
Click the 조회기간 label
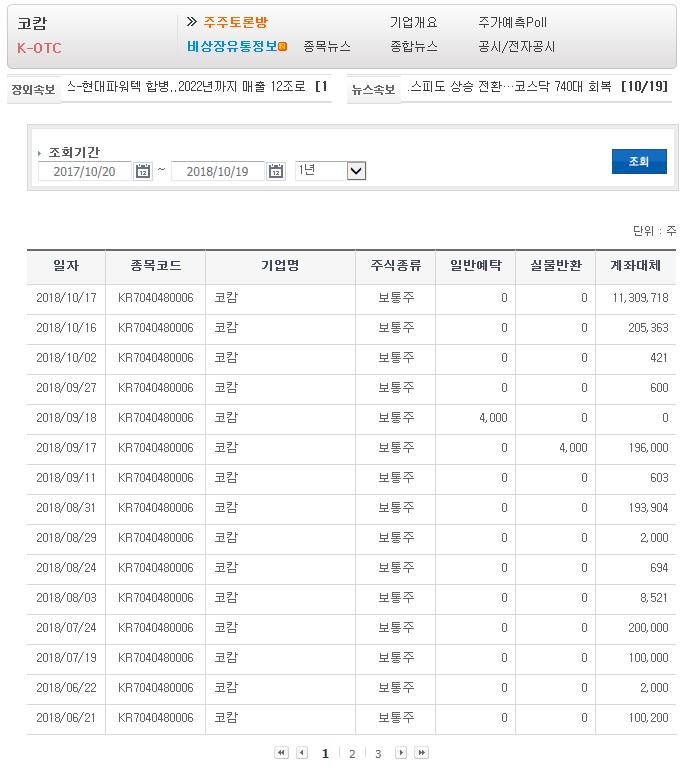pos(74,152)
